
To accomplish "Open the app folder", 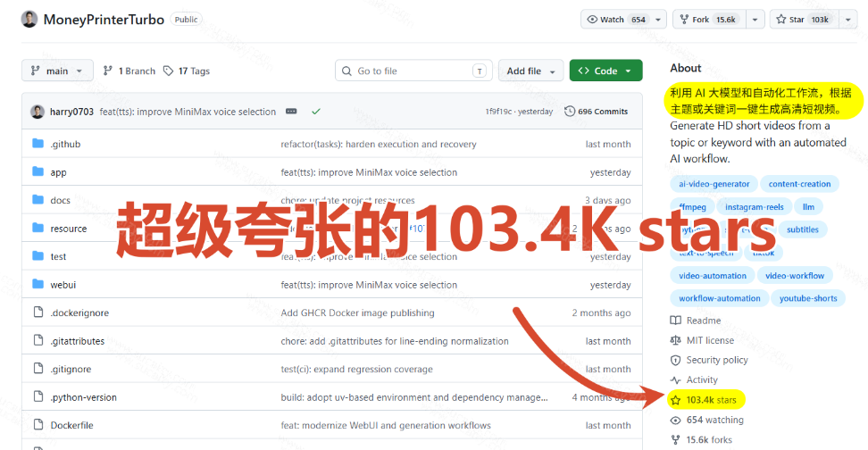I will 58,172.
